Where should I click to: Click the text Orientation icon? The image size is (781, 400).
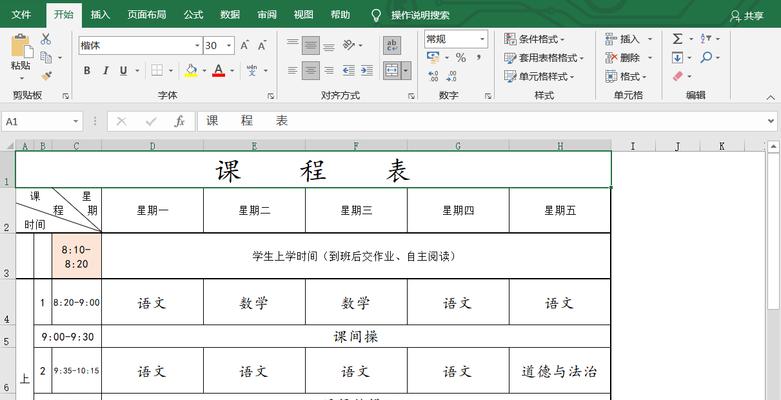pyautogui.click(x=348, y=45)
